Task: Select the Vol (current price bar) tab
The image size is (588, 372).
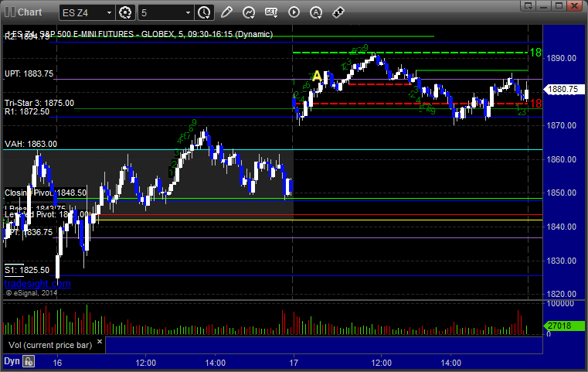Action: coord(50,345)
